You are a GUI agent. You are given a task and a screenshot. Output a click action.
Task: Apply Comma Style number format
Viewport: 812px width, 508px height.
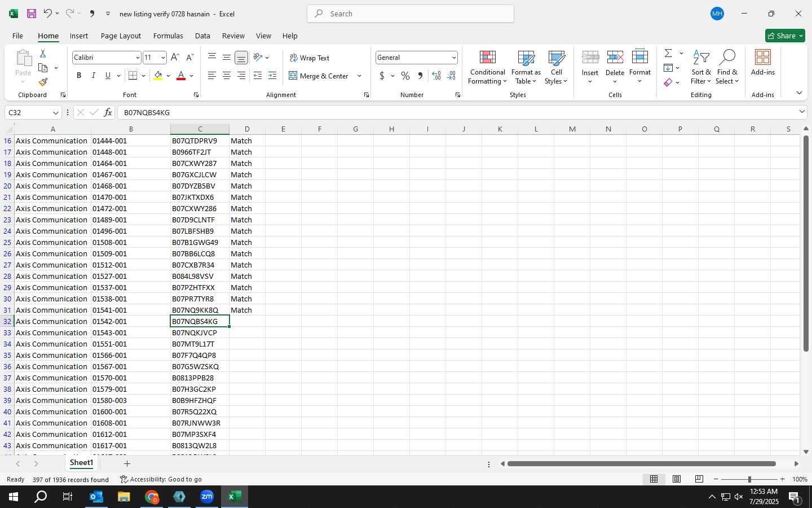click(x=420, y=76)
